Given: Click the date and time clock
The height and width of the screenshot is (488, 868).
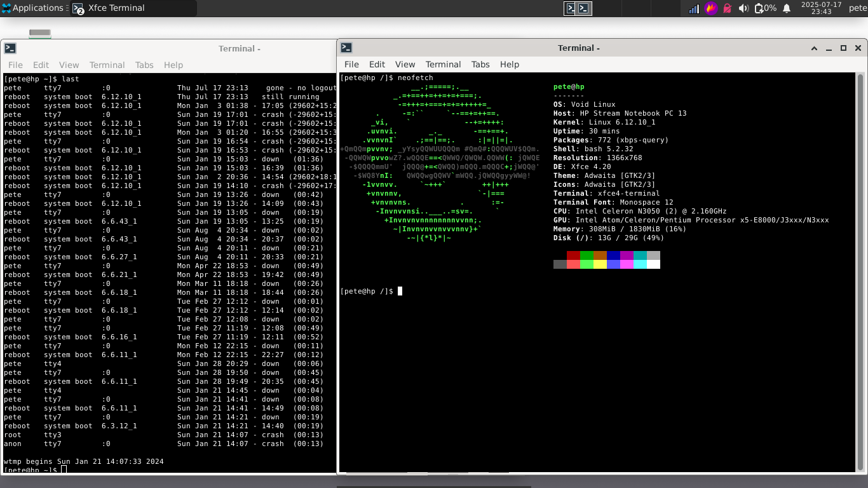Looking at the screenshot, I should [821, 8].
